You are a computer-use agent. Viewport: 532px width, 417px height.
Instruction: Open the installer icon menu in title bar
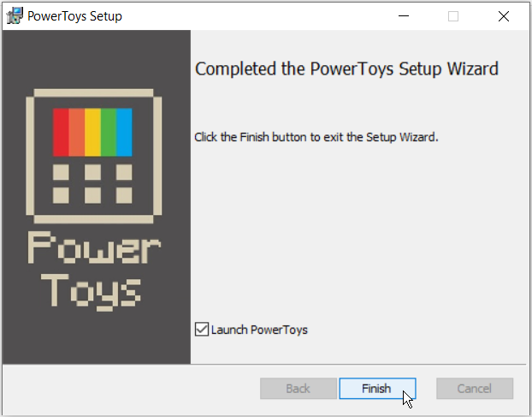point(15,16)
